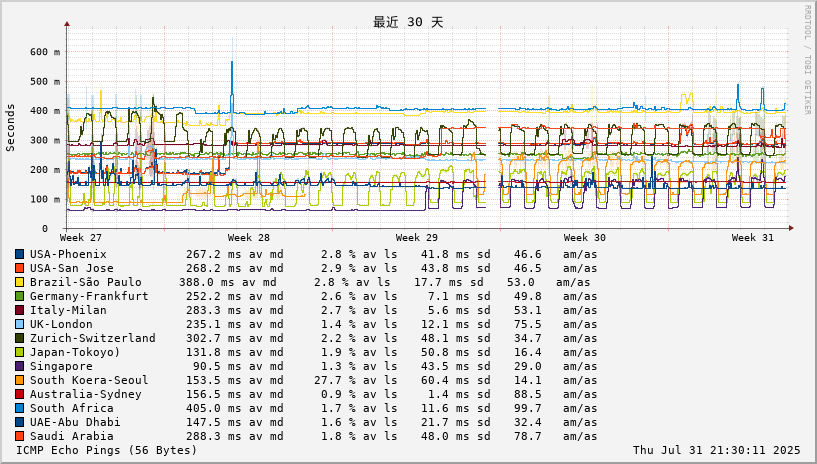Viewport: 817px width, 464px height.
Task: Select the Germany-Frankfurt legend label
Action: click(x=89, y=296)
